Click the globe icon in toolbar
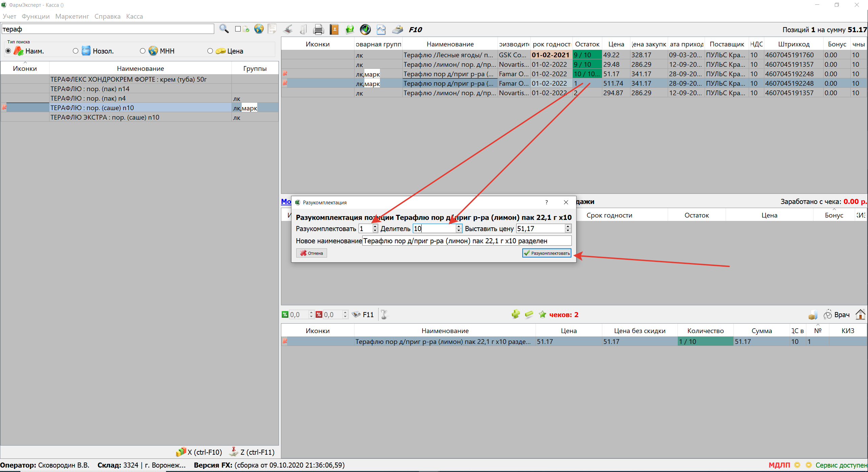Screen dimensions: 868x472 (259, 29)
